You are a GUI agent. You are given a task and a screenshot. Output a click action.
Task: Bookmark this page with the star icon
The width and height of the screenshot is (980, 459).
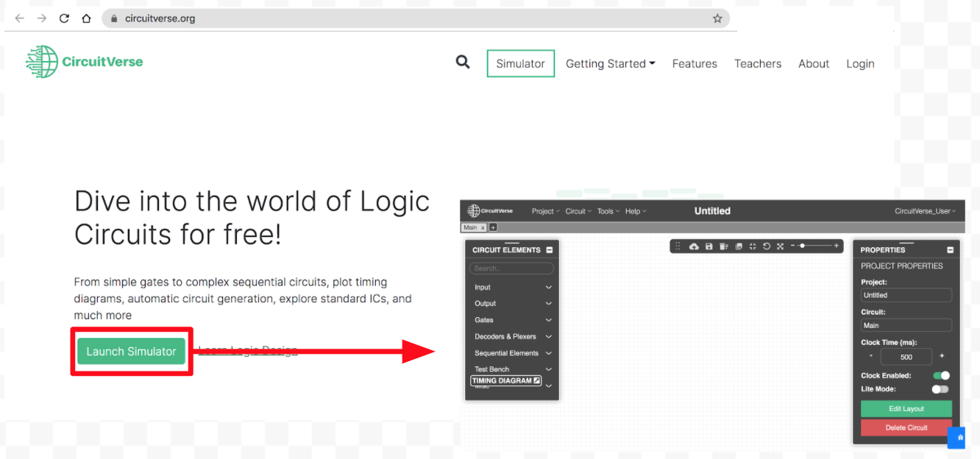pos(717,18)
